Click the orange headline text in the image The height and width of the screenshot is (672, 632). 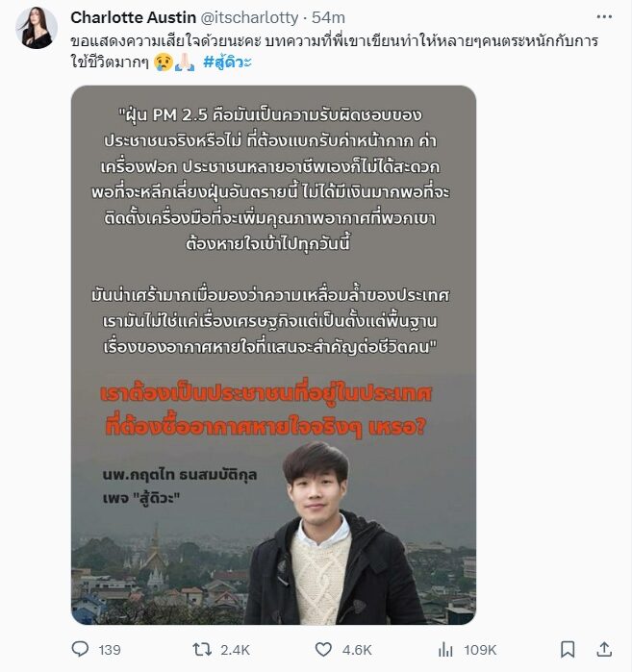265,411
